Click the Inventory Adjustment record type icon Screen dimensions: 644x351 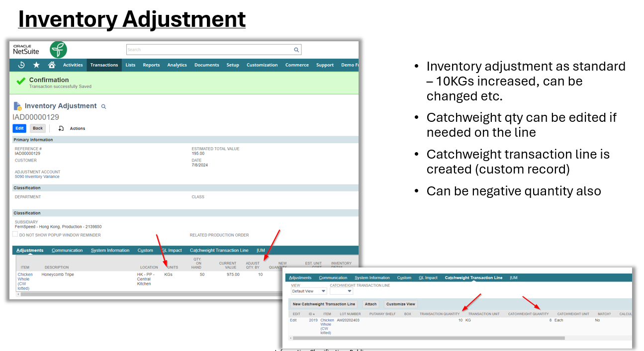pos(17,106)
